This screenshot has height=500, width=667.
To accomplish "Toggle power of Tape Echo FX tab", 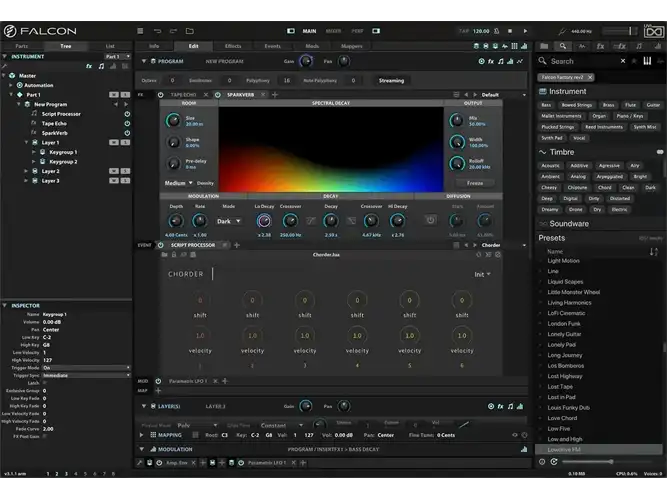I will tap(160, 95).
